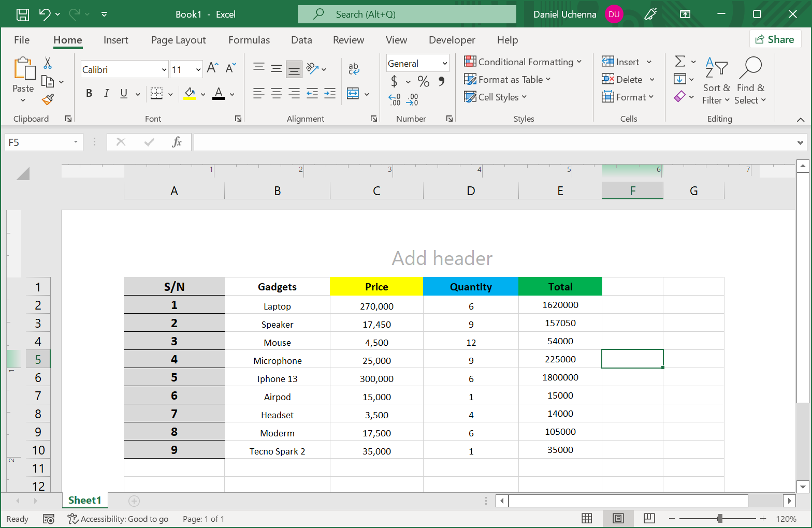This screenshot has height=528, width=812.
Task: Click the Share button
Action: pos(775,39)
